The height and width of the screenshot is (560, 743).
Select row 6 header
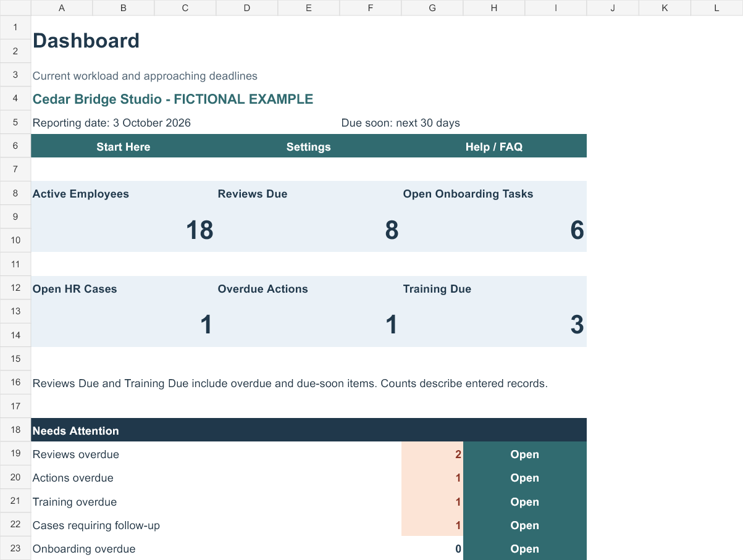tap(15, 146)
